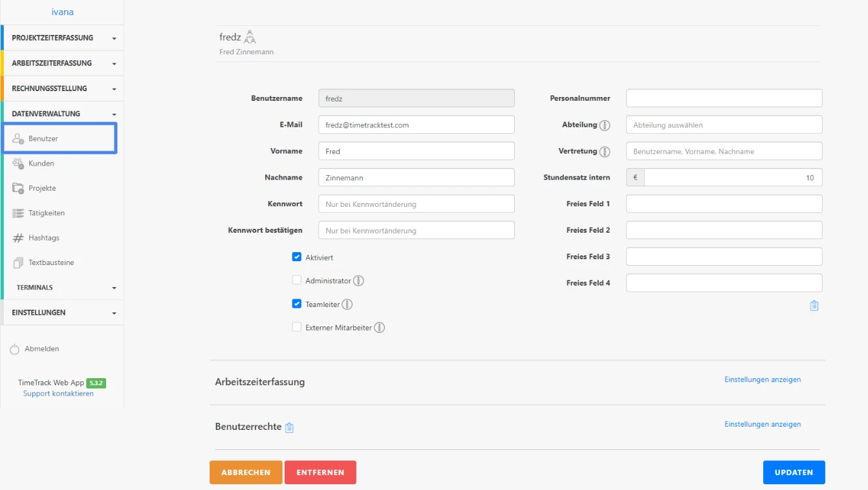868x490 pixels.
Task: Click into the Personalnummer input field
Action: click(x=724, y=98)
